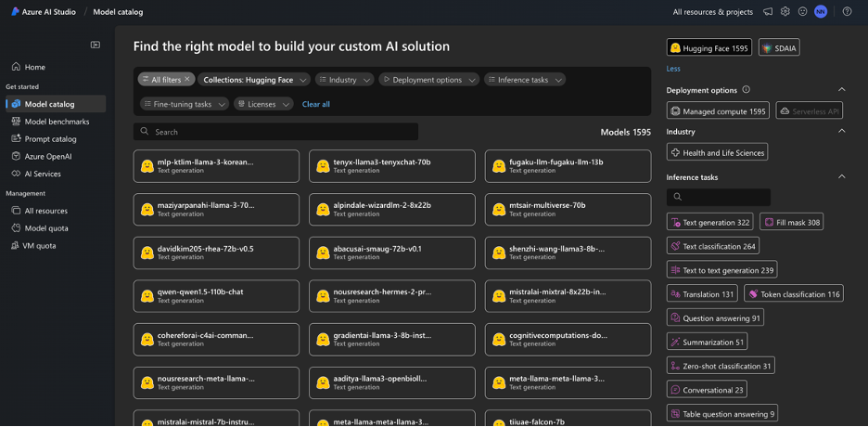This screenshot has width=868, height=427.
Task: Open VM quota in the sidebar
Action: (x=56, y=245)
